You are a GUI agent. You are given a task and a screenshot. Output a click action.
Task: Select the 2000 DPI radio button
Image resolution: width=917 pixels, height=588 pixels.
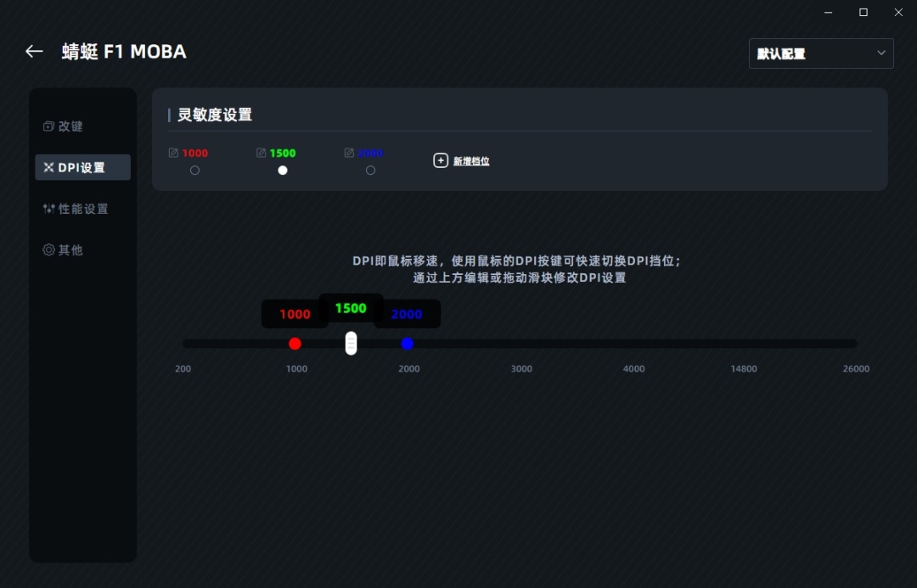coord(370,170)
